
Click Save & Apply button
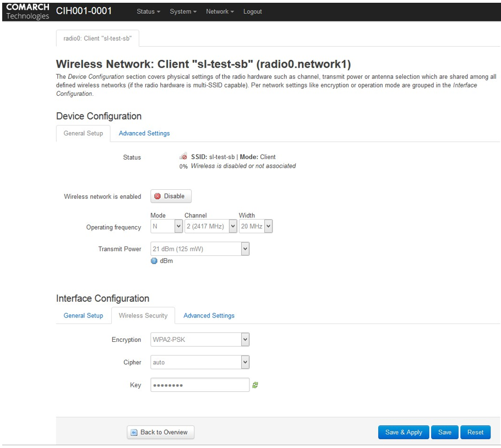404,432
